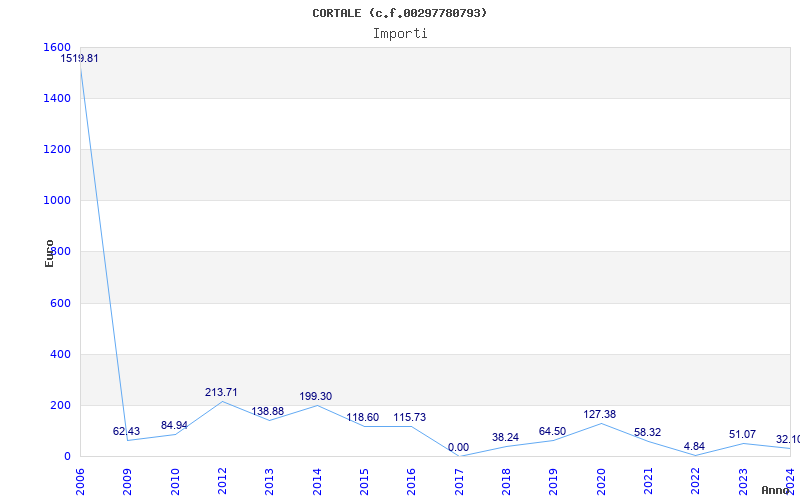The height and width of the screenshot is (500, 800).
Task: Select the 2023 x-axis year label
Action: [x=743, y=482]
